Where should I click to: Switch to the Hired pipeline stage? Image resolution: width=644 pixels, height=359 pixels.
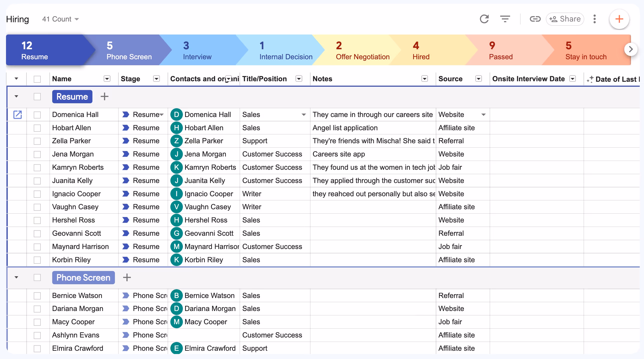click(x=421, y=50)
